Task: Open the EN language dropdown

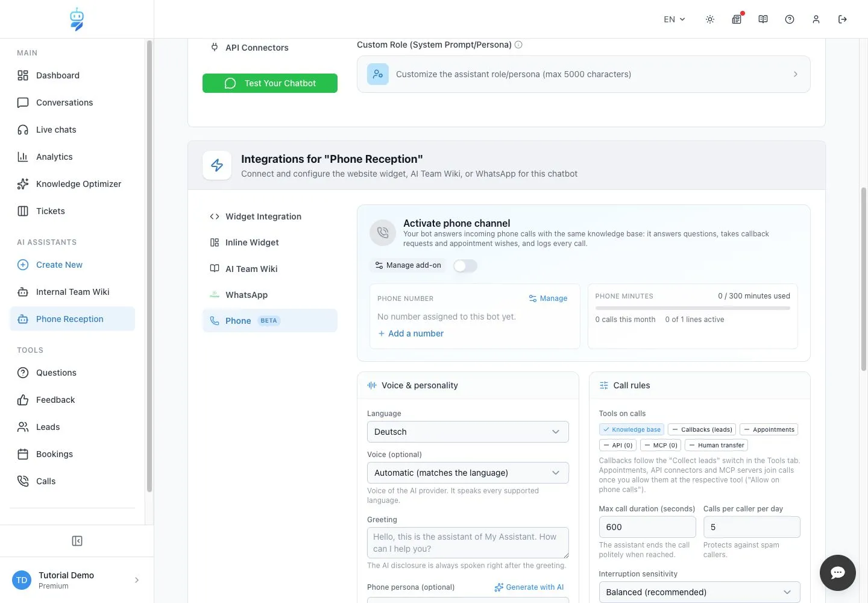Action: tap(674, 19)
